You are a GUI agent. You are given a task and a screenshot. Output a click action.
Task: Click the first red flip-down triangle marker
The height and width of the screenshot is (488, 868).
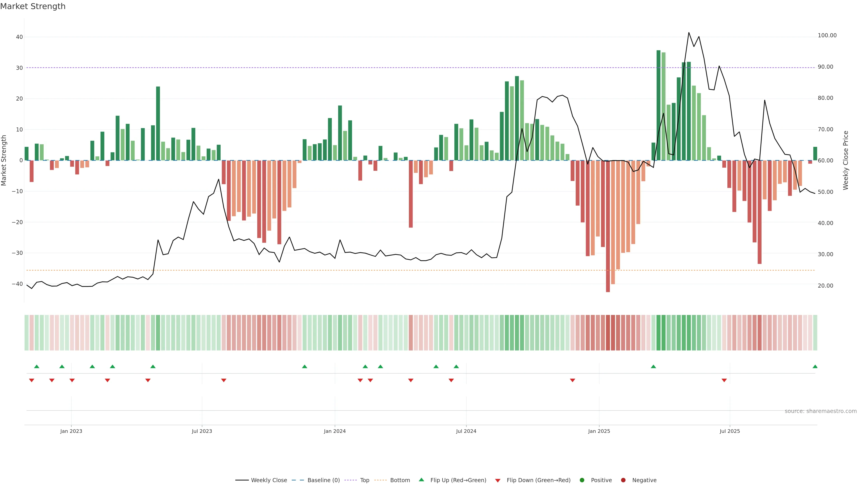coord(32,380)
